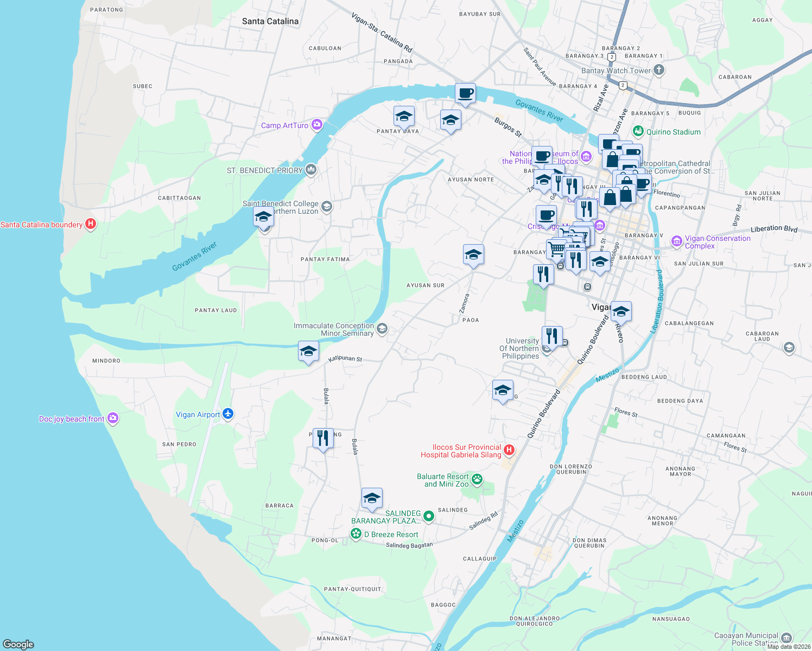Click the PARATONG label in the corner
The height and width of the screenshot is (651, 812).
[x=106, y=10]
